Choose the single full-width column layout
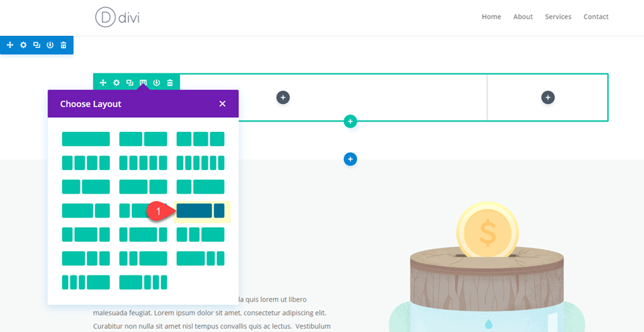This screenshot has width=644, height=332. pos(86,139)
